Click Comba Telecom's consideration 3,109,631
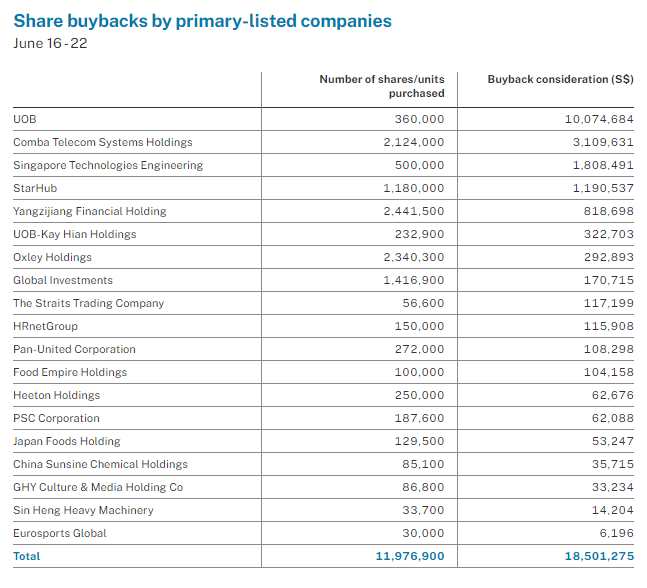Viewport: 647px width, 588px height. tap(603, 142)
